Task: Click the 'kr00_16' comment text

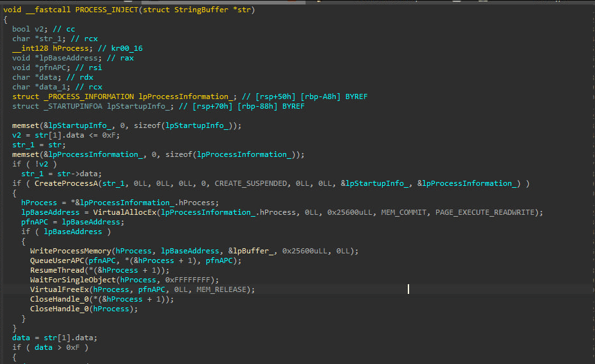Action: [127, 48]
